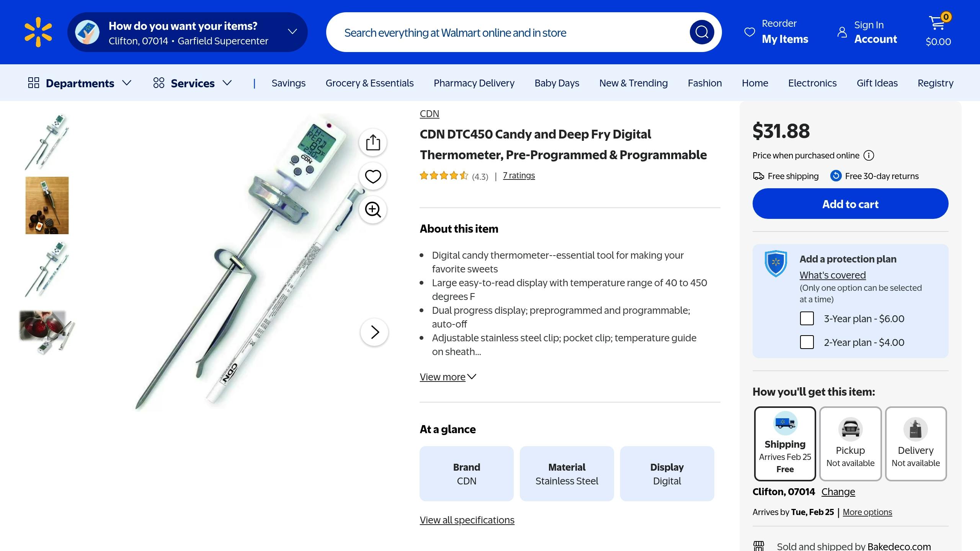Select the Delivery fulfillment option

[916, 444]
